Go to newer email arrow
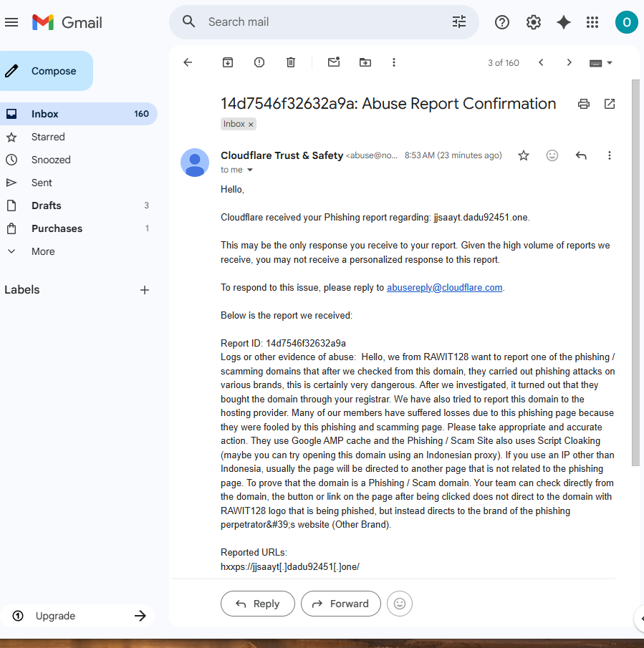 coord(541,62)
